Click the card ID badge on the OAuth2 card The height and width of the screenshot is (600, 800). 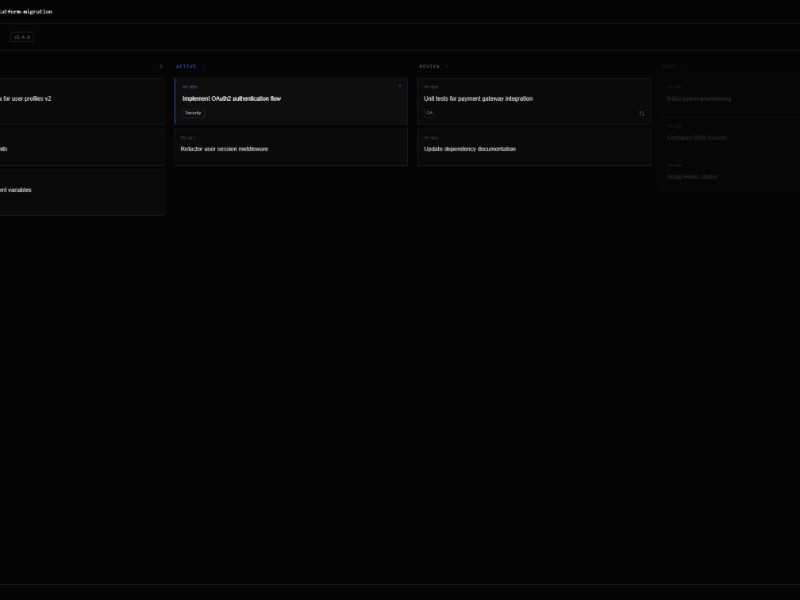(x=190, y=87)
